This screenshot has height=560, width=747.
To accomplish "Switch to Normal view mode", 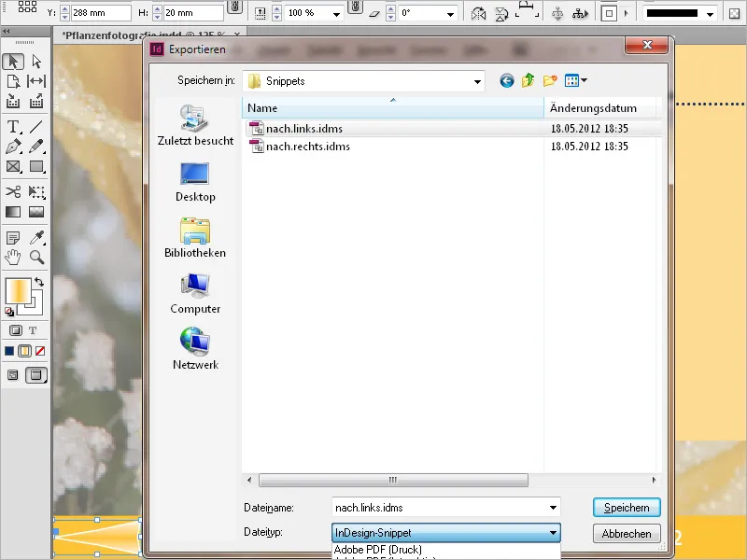I will pyautogui.click(x=13, y=375).
